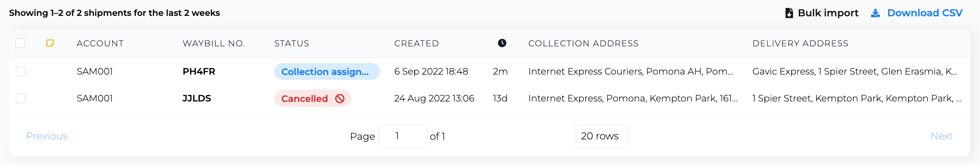Click the yellow note icon in header

50,43
